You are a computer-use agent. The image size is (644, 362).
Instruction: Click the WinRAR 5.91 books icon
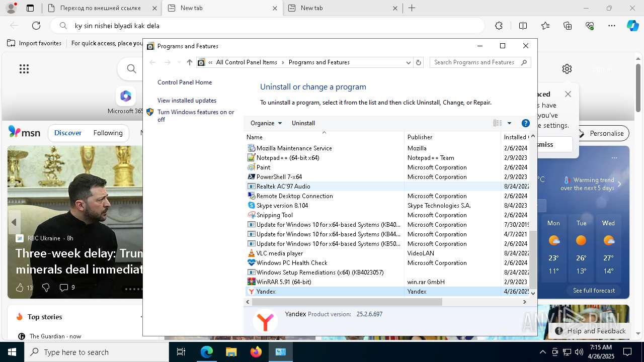coord(252,282)
